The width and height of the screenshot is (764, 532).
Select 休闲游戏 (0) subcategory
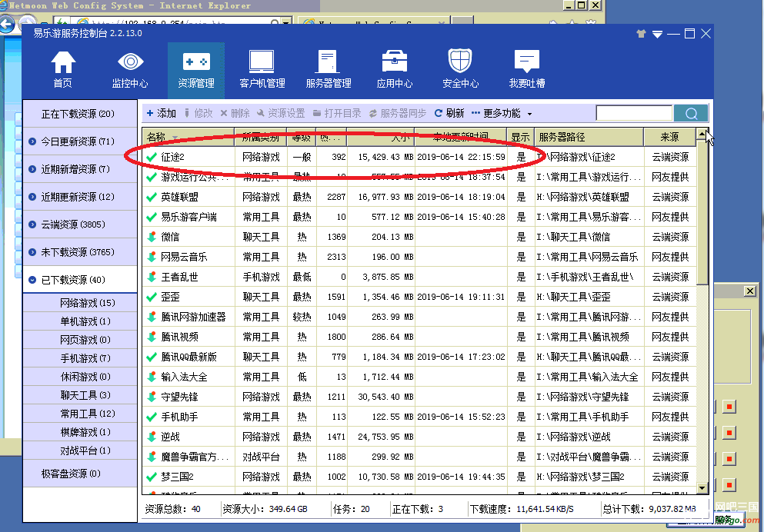[x=80, y=377]
